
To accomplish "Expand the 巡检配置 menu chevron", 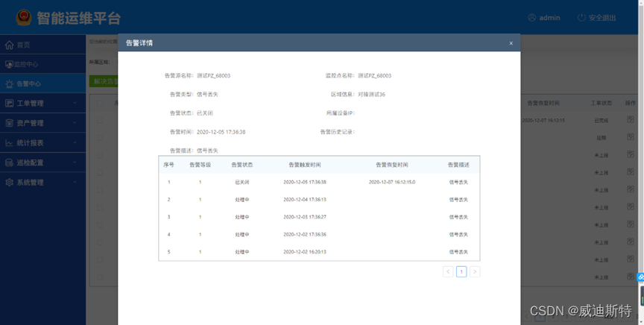I will point(75,162).
